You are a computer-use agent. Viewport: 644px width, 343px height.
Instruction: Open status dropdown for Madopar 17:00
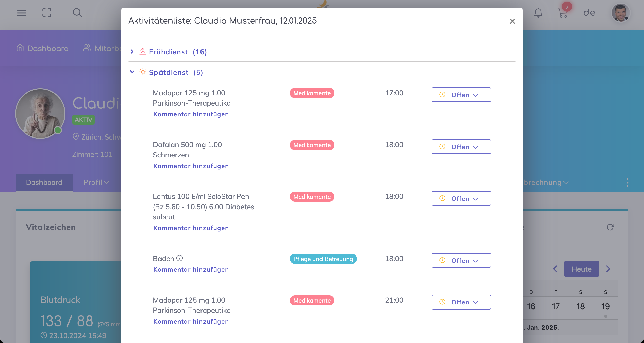pyautogui.click(x=461, y=95)
